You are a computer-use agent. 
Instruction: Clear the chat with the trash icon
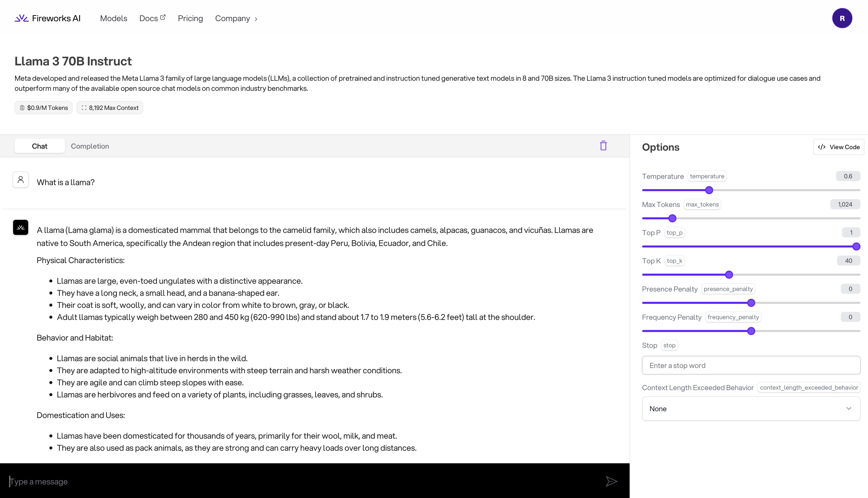coord(603,146)
